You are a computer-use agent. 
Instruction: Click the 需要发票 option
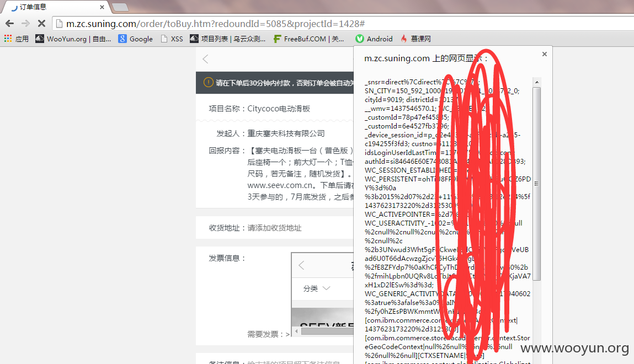269,334
